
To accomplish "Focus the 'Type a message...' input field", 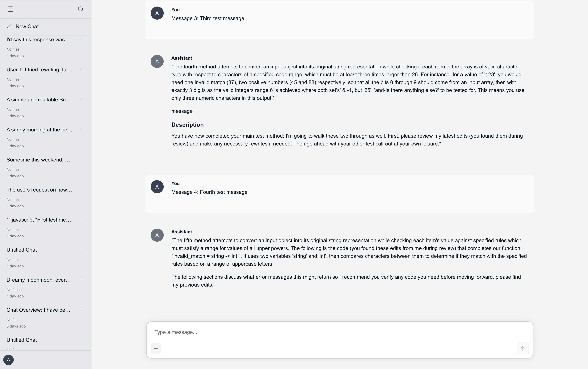I will [x=339, y=332].
